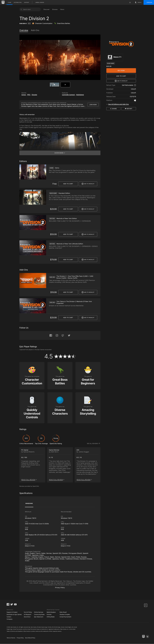This screenshot has width=154, height=644.
Task: Open the Twitch icon under Follow Us
Action: pos(63,336)
